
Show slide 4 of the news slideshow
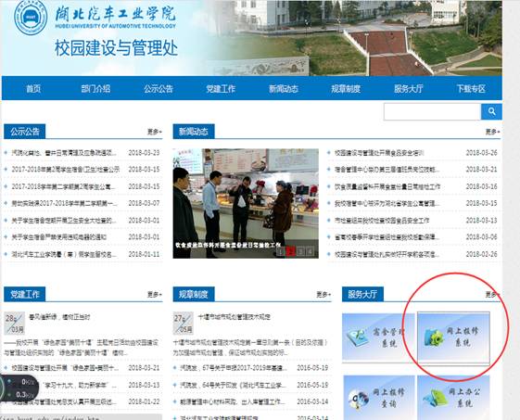pos(311,252)
